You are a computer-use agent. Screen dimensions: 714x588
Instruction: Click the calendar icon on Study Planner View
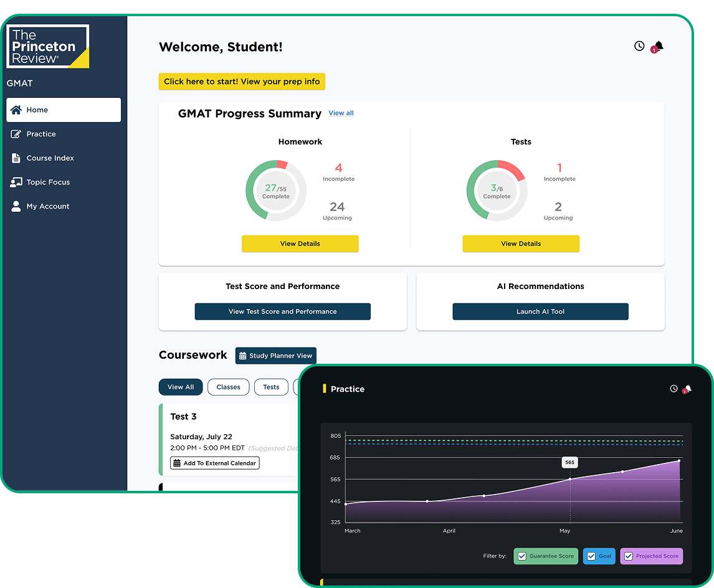click(x=243, y=355)
